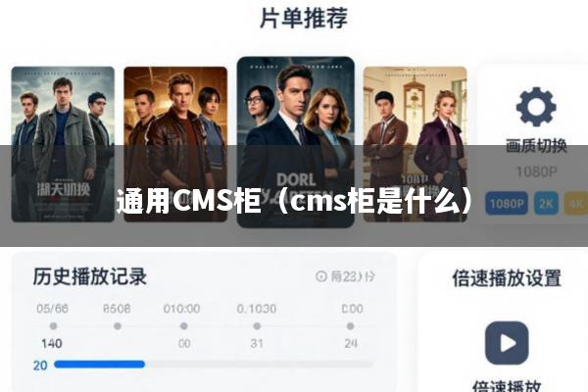Screen dimensions: 588x392
Task: Select the 1080P quality option
Action: pos(507,203)
